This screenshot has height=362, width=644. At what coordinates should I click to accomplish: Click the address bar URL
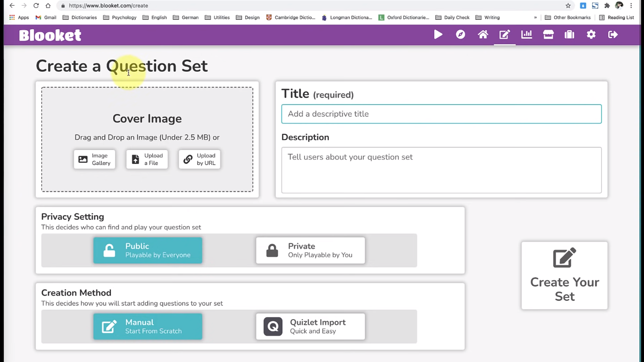coord(108,6)
